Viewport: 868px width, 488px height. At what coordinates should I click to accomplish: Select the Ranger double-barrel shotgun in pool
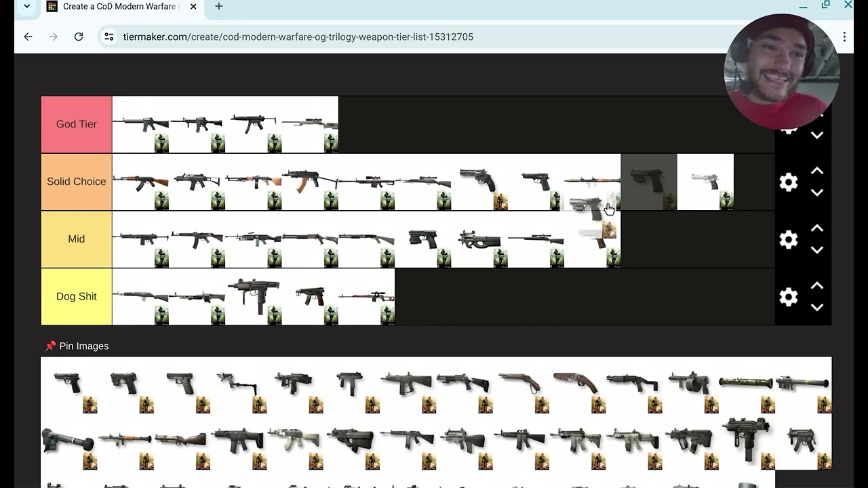[577, 385]
